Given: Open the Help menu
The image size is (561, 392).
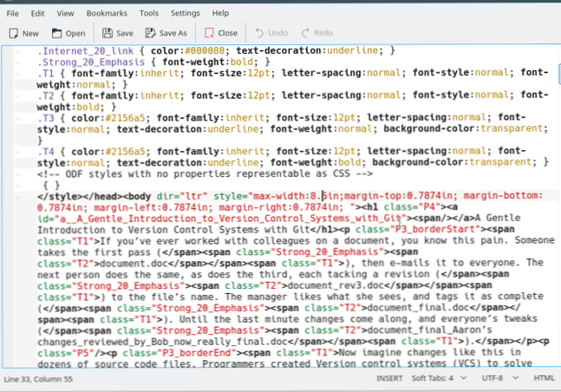Looking at the screenshot, I should click(220, 13).
